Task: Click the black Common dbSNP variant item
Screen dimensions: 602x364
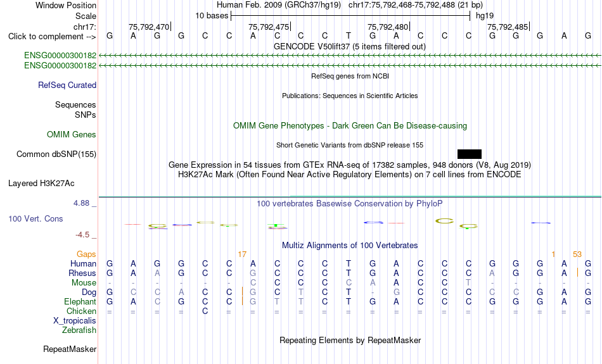Action: coord(469,154)
